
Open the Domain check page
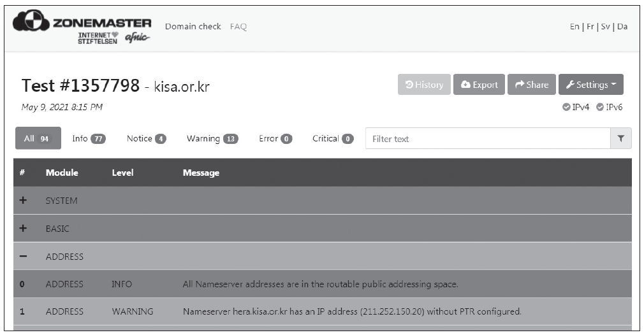click(x=193, y=27)
